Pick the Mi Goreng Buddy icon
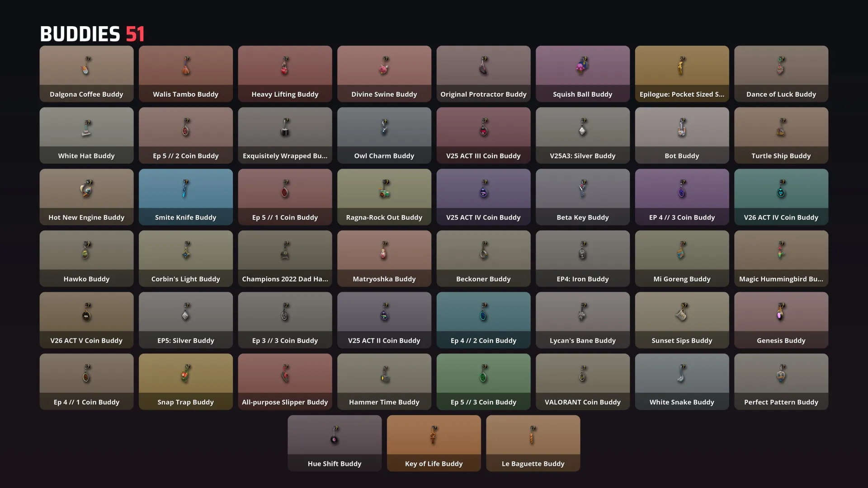The height and width of the screenshot is (488, 868). click(x=681, y=250)
